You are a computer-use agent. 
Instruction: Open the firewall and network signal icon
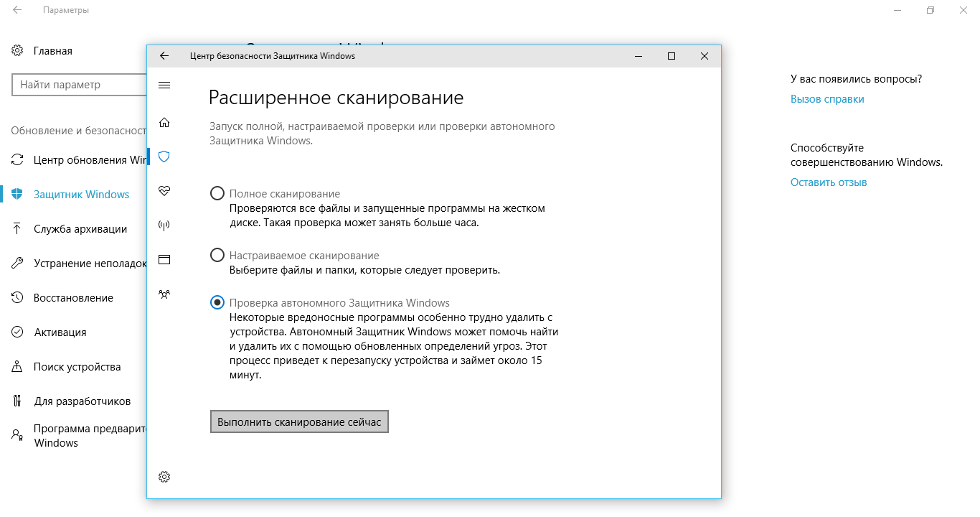coord(164,225)
